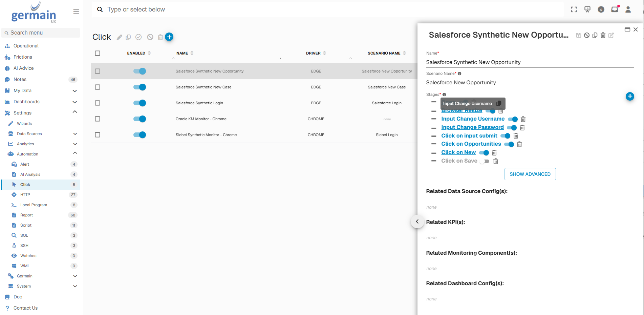
Task: Enable the Click on Save stage toggle
Action: (485, 161)
